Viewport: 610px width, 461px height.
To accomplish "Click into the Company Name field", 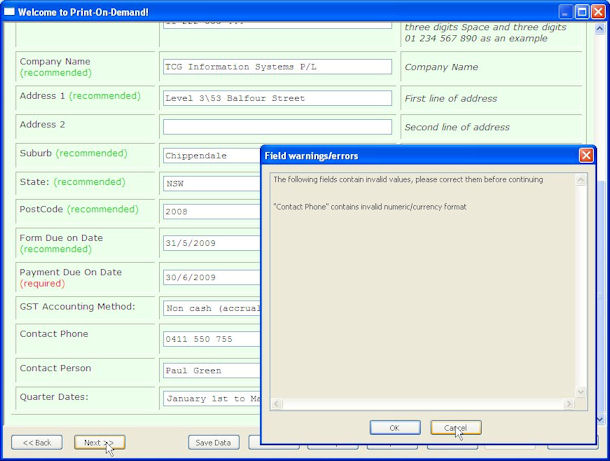I will (277, 67).
